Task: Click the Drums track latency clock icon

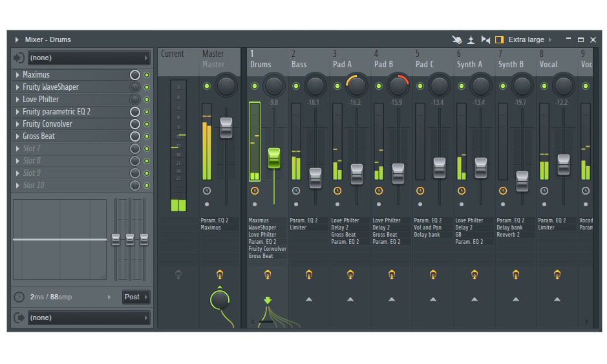Action: click(x=254, y=191)
